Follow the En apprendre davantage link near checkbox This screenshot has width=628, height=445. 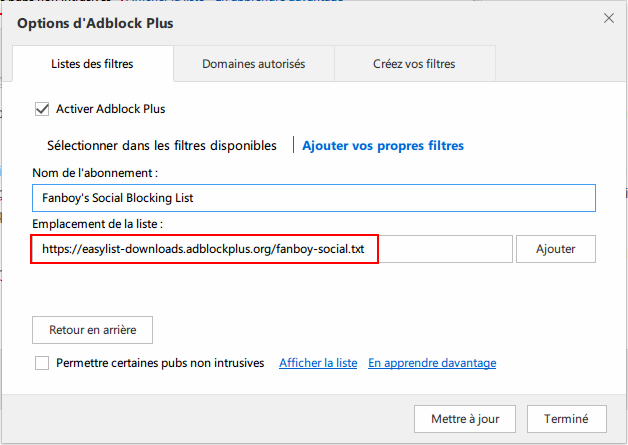432,363
